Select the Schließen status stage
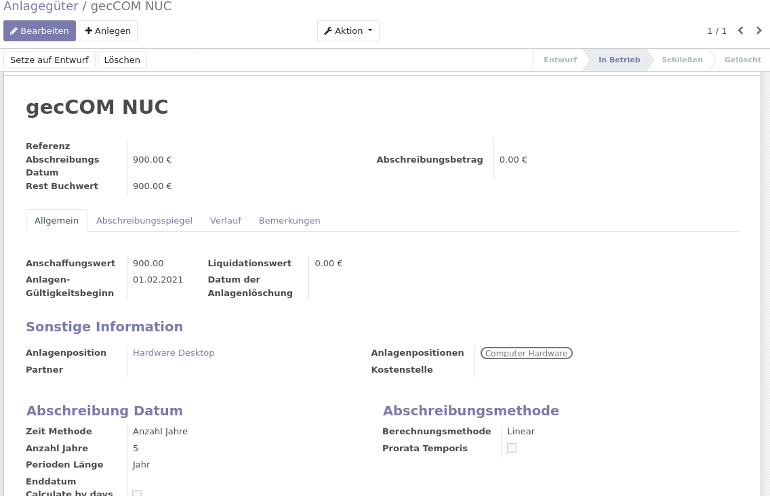The height and width of the screenshot is (496, 770). tap(681, 60)
